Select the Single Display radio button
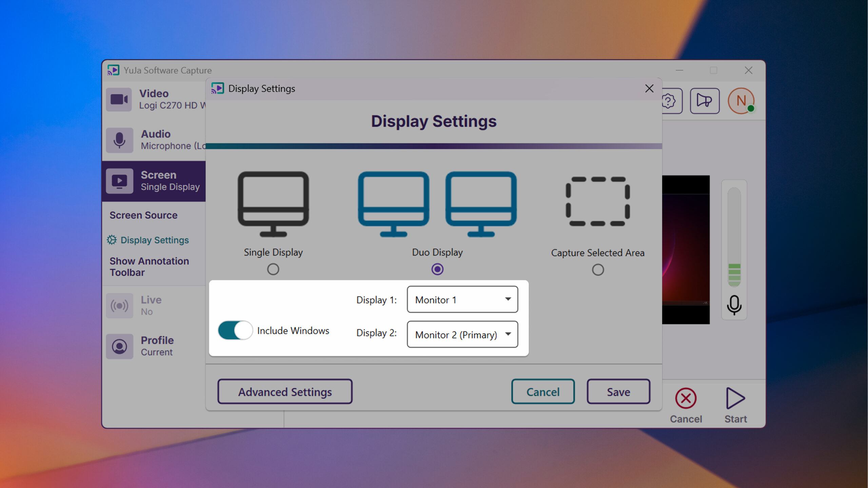Viewport: 868px width, 488px height. pos(273,269)
